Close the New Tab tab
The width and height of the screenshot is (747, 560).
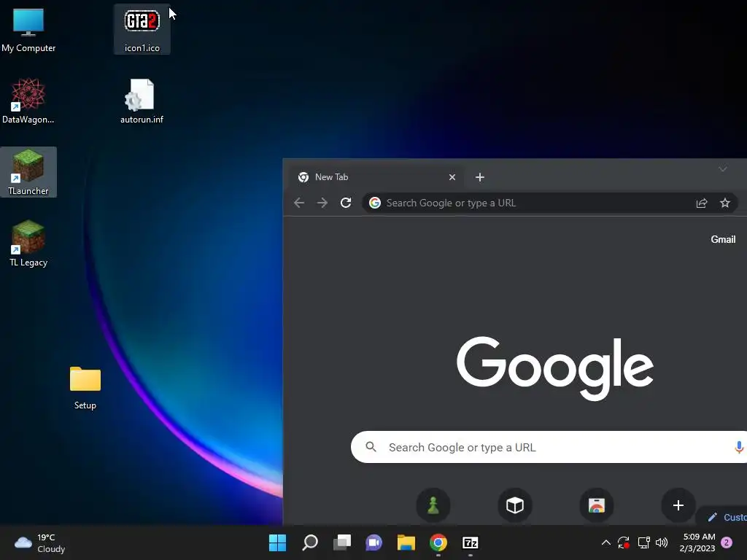click(452, 177)
